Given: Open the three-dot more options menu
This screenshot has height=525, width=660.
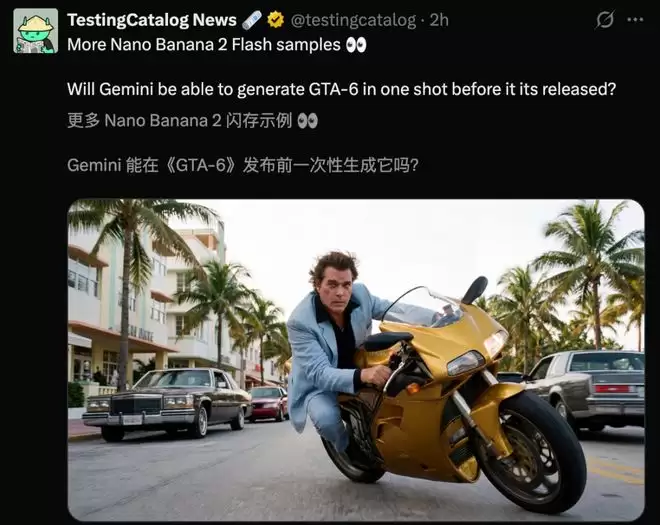Looking at the screenshot, I should click(635, 20).
